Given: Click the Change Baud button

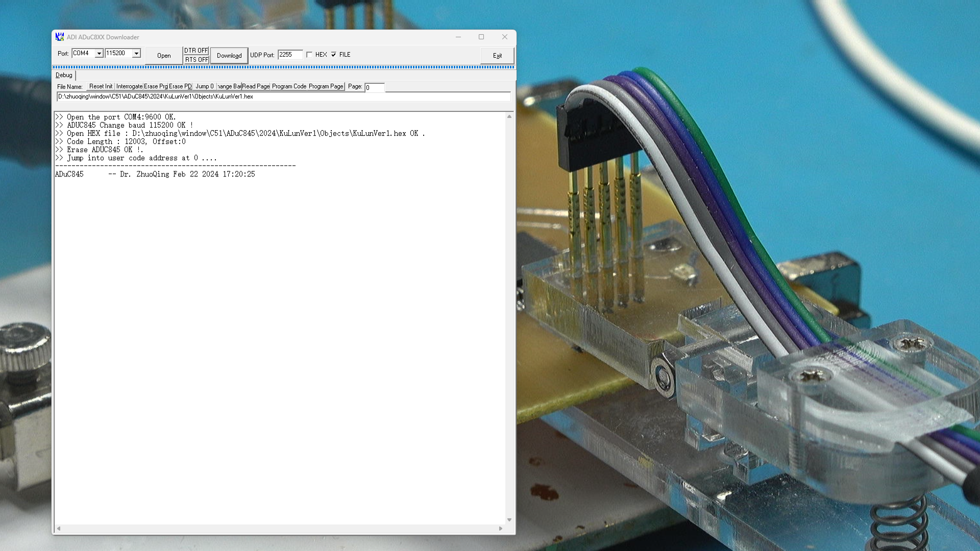Looking at the screenshot, I should (229, 86).
